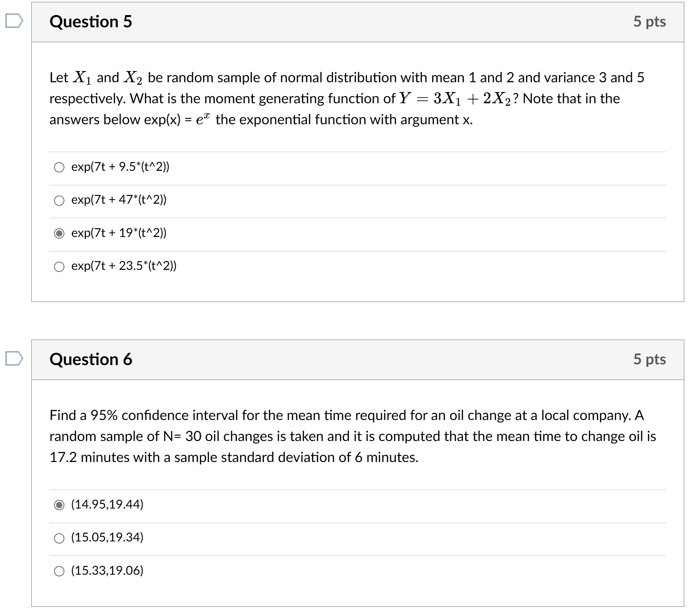
Task: Click the Question 5 header
Action: 91,22
